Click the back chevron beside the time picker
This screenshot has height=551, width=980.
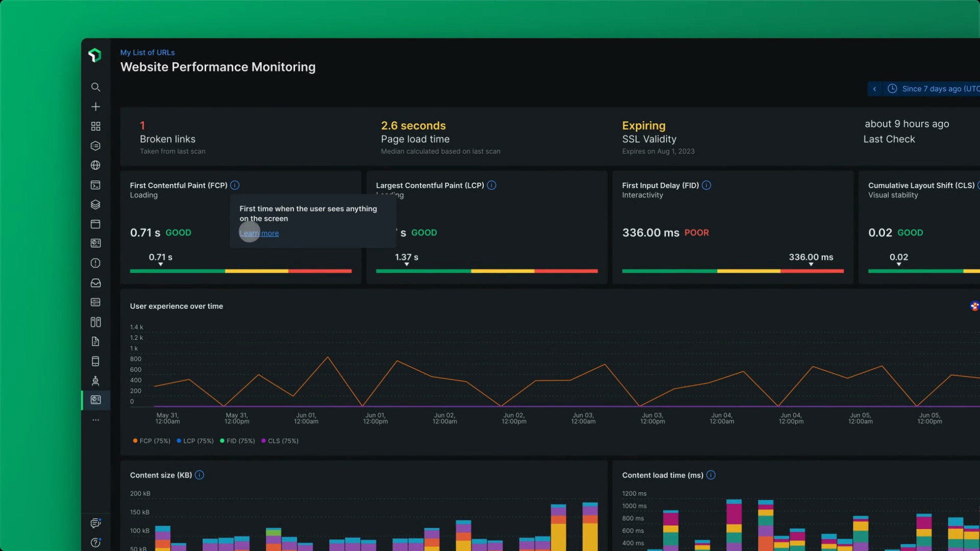[x=874, y=89]
